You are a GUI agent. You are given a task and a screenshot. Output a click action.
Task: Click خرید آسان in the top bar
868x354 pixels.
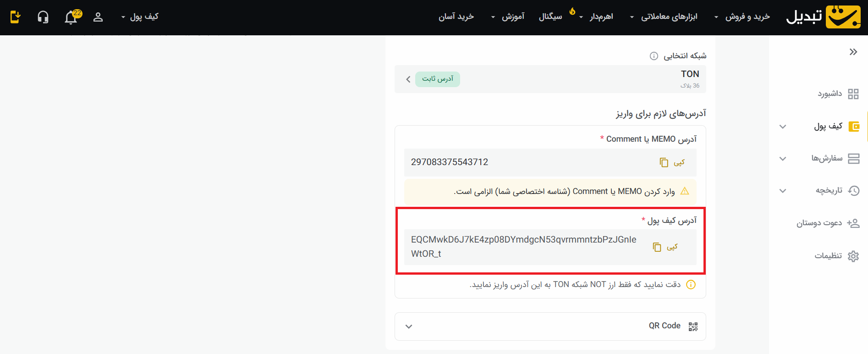point(456,17)
